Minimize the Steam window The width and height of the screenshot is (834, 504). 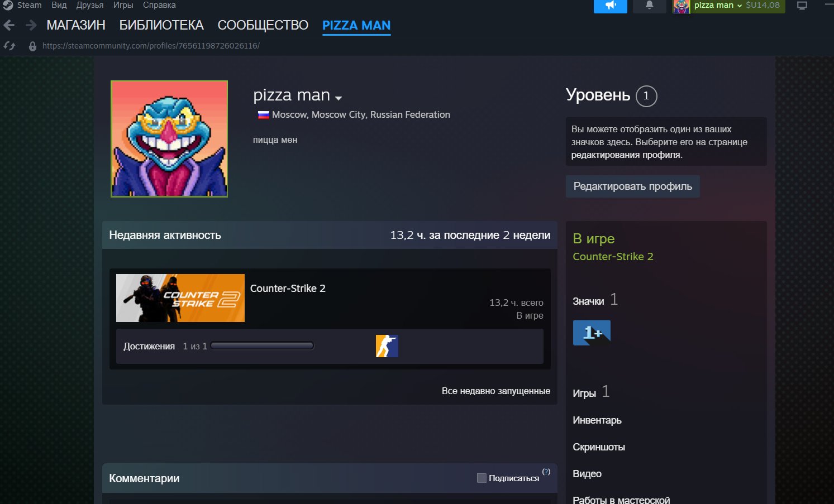pos(828,5)
